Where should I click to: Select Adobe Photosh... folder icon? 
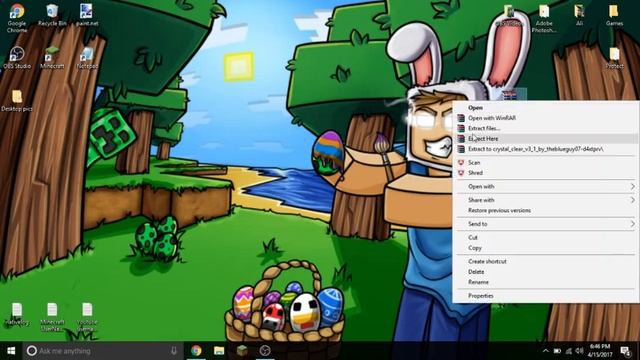point(544,18)
